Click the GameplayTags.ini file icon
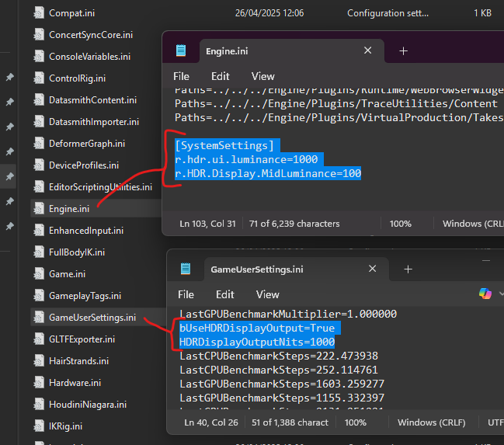 click(x=39, y=296)
